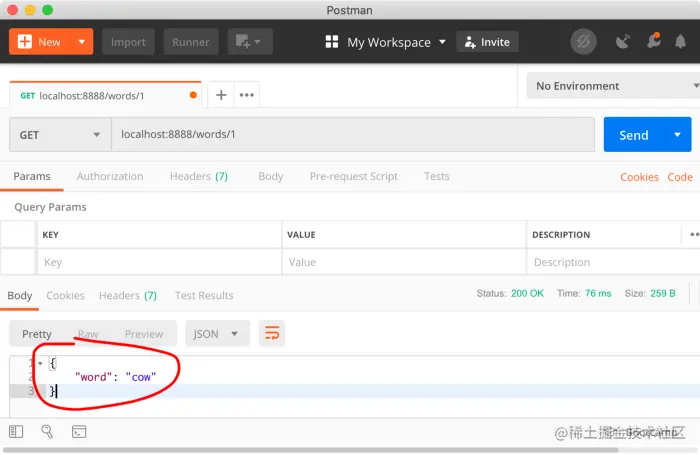Select the response Body tab
Viewport: 700px width, 455px height.
click(20, 296)
